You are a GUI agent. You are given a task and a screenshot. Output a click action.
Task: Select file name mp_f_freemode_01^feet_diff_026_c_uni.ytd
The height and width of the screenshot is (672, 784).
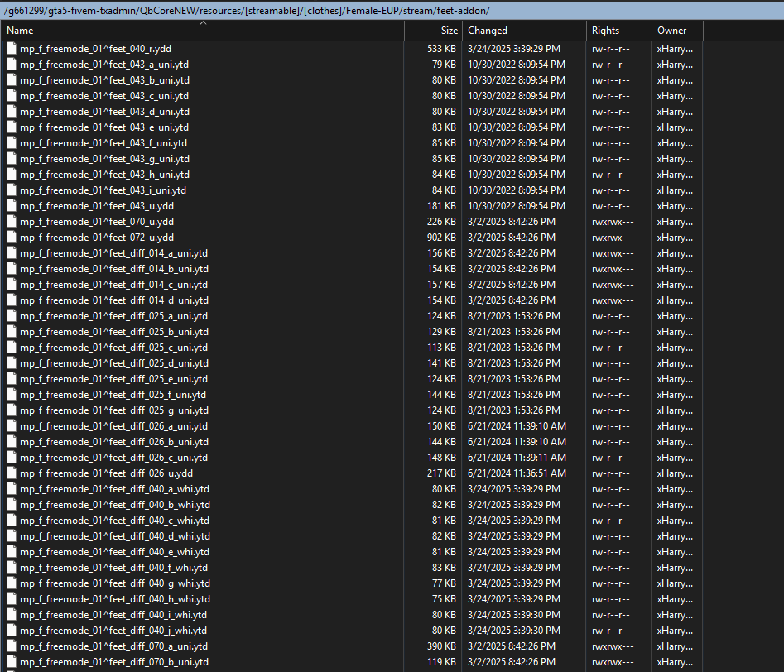pos(114,458)
